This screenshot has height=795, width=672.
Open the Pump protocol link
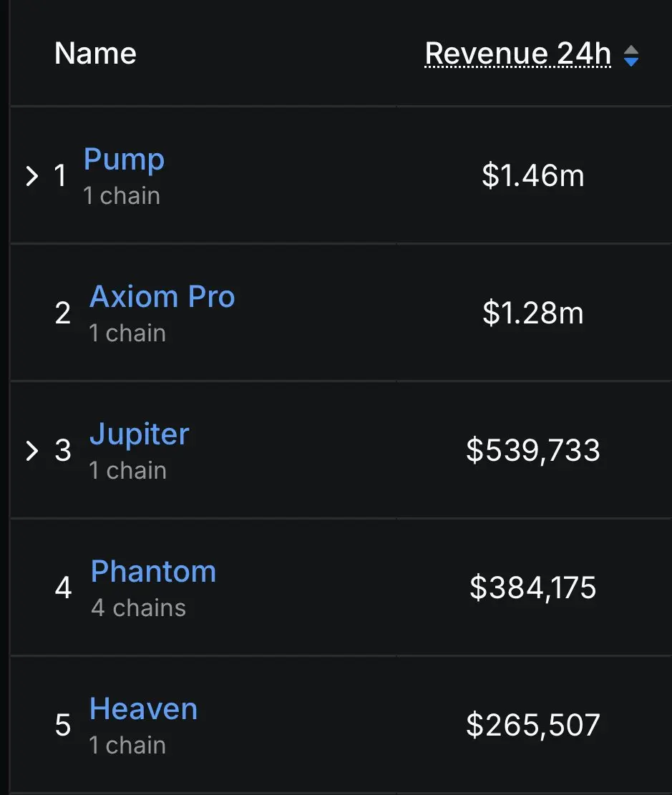click(x=125, y=160)
